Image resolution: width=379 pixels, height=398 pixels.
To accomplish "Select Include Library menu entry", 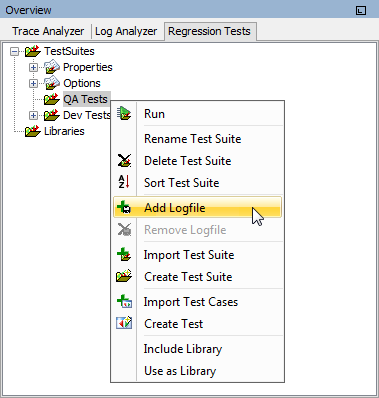I will point(183,349).
